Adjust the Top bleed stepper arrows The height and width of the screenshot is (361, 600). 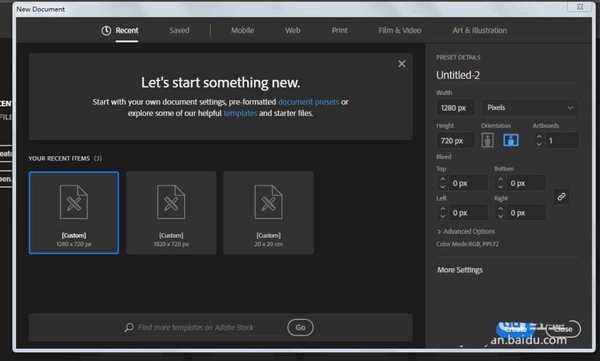(x=443, y=183)
